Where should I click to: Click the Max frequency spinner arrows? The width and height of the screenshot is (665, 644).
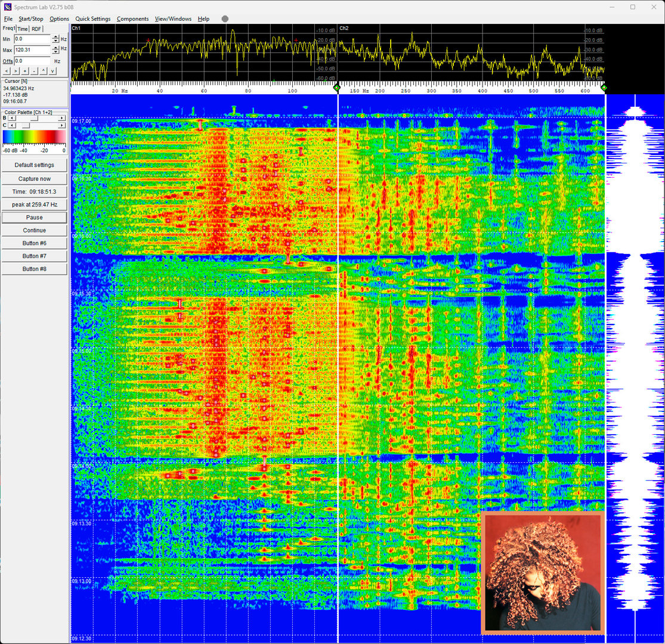(55, 50)
